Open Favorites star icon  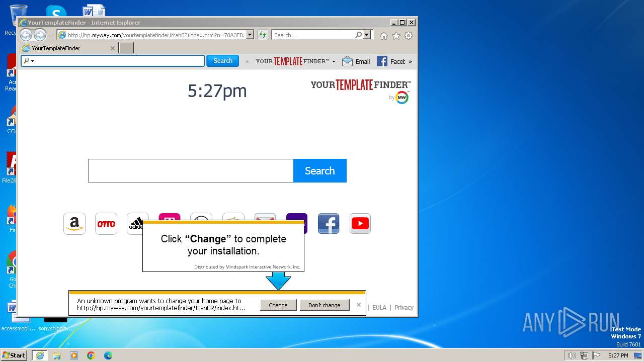[x=396, y=36]
